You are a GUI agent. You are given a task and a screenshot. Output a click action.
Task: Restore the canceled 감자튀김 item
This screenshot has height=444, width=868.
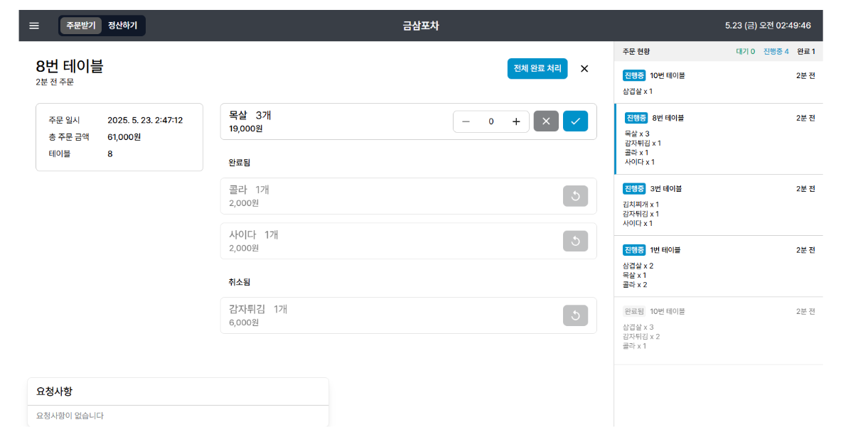tap(575, 315)
